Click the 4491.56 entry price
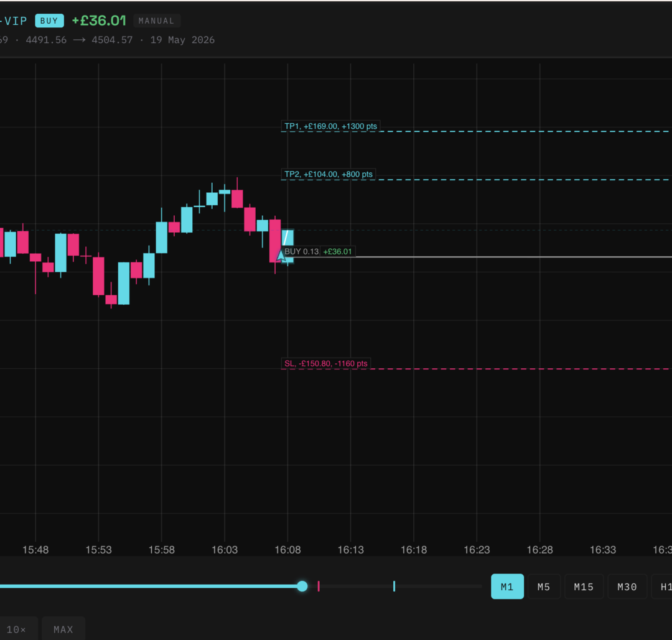This screenshot has height=640, width=672. click(x=46, y=40)
